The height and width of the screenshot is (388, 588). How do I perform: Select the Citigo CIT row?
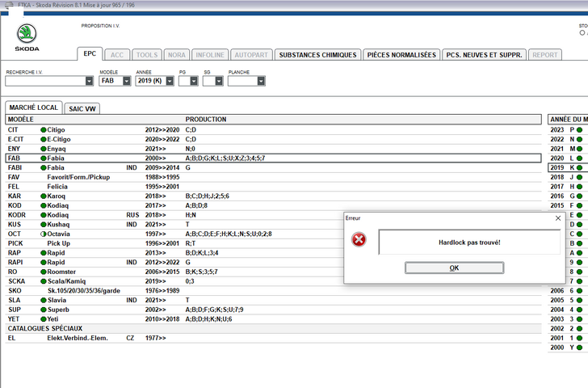(x=273, y=130)
